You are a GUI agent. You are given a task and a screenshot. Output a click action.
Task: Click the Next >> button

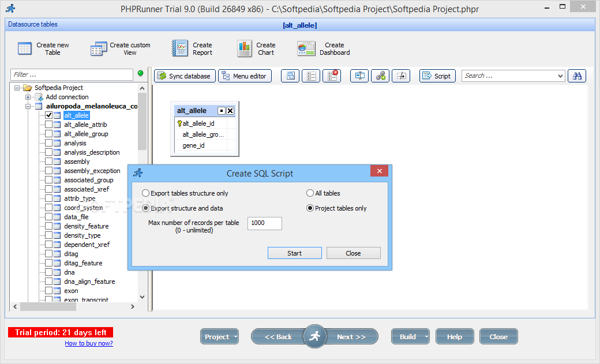pyautogui.click(x=351, y=337)
